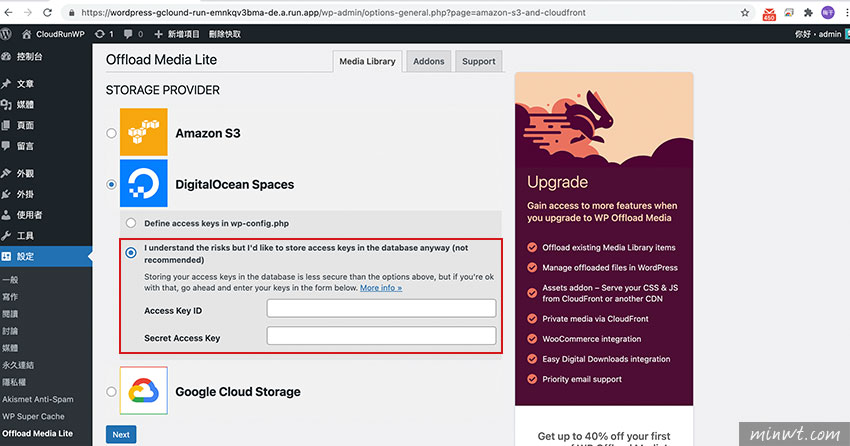Viewport: 850px width, 446px height.
Task: Click the Amazon S3 logo
Action: (x=144, y=132)
